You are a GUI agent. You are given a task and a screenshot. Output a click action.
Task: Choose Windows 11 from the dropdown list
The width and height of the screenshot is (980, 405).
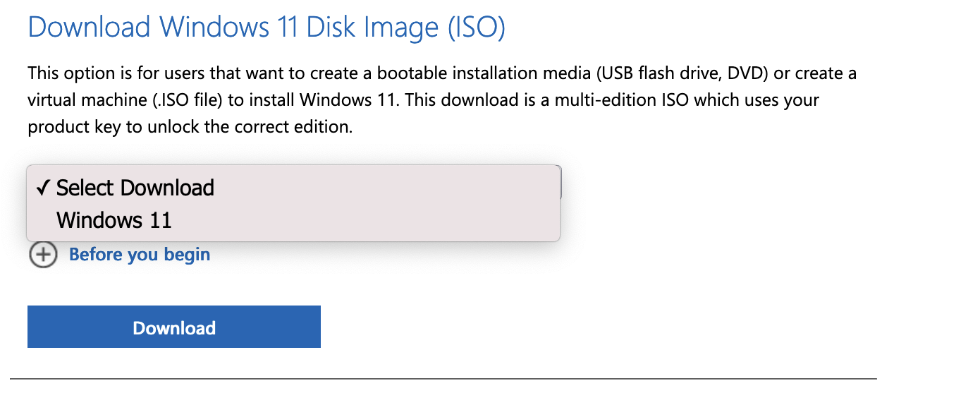coord(114,220)
